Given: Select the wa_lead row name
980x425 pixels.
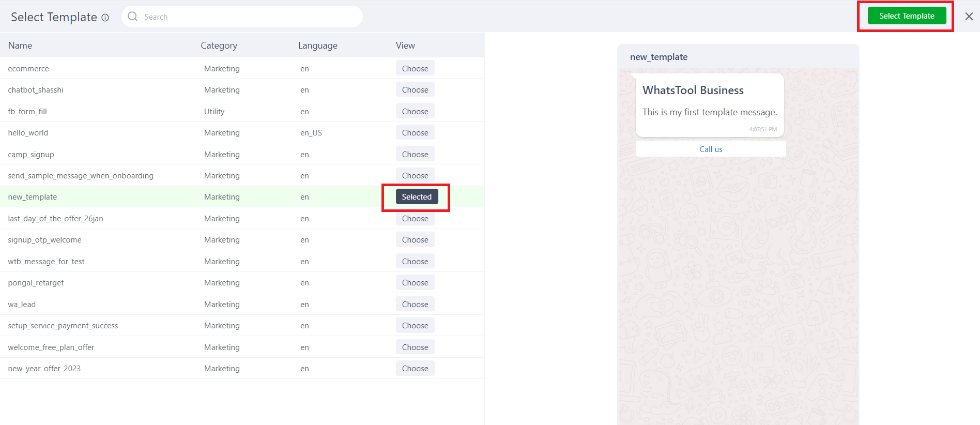Looking at the screenshot, I should click(22, 304).
